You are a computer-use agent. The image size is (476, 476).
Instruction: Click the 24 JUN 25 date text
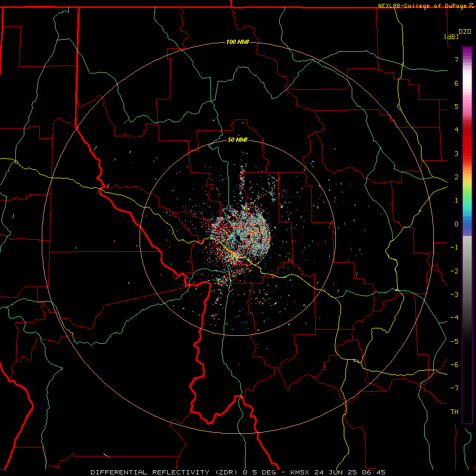[336, 472]
